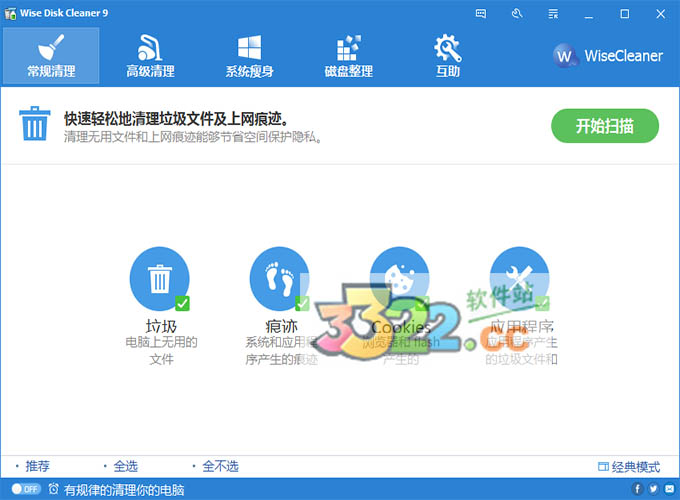Open the Twitter icon in status bar
This screenshot has width=680, height=500.
pyautogui.click(x=653, y=489)
